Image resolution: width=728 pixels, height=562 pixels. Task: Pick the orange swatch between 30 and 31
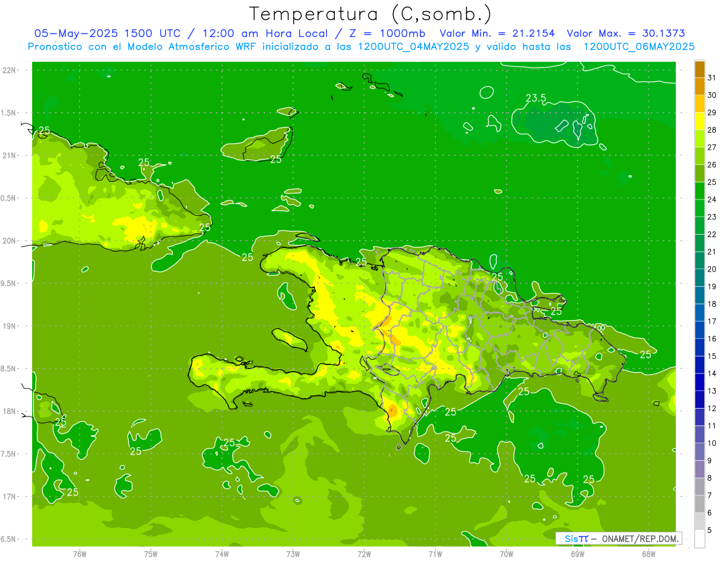(699, 87)
